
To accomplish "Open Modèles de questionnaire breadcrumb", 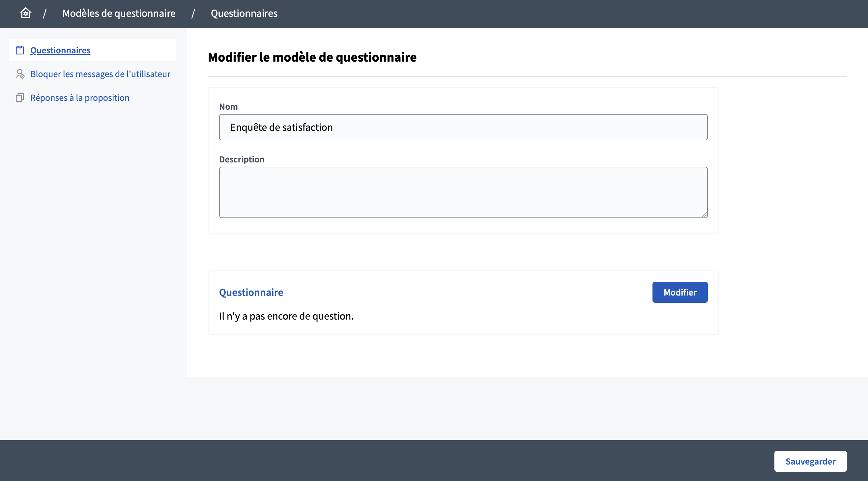I will (119, 13).
